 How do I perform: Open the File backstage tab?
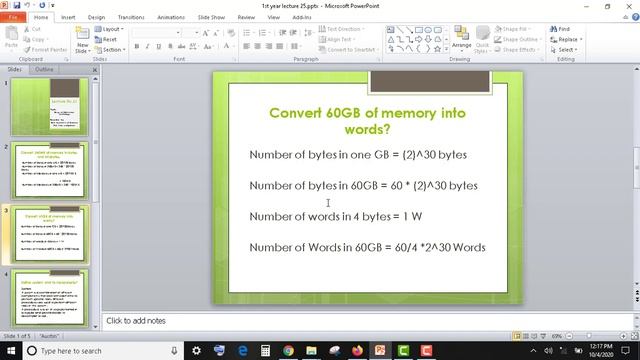click(x=13, y=17)
